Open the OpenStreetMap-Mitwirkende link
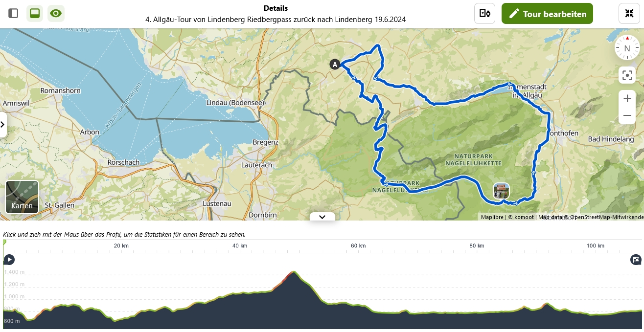Viewport: 644px width, 332px height. [x=607, y=217]
